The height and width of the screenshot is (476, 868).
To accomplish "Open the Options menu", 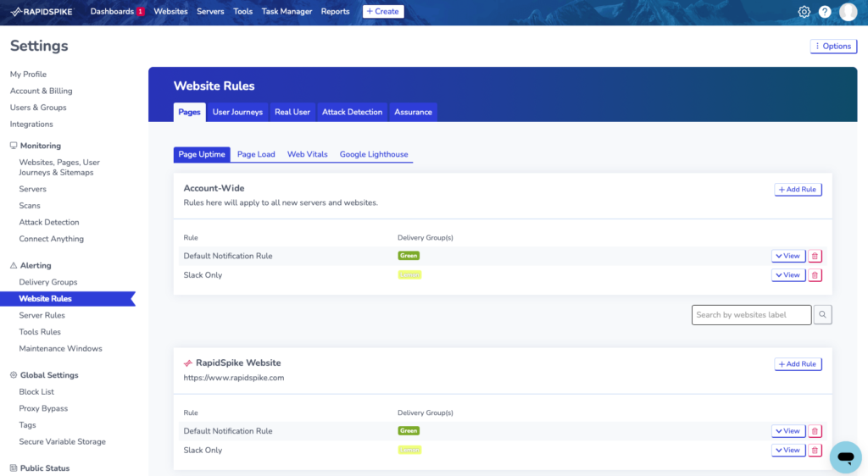I will [x=834, y=46].
